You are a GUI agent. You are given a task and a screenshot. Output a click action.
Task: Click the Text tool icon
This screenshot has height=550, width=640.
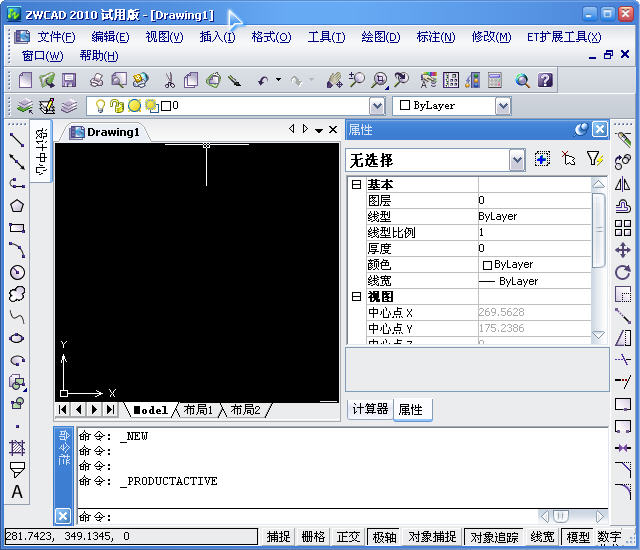17,492
